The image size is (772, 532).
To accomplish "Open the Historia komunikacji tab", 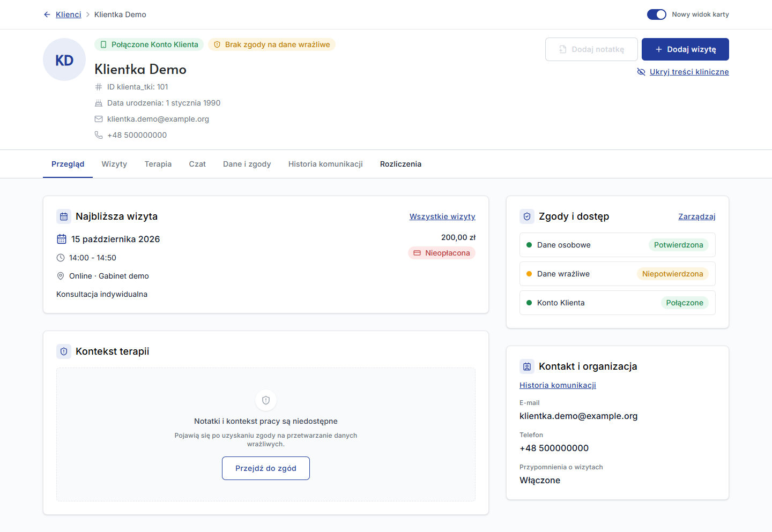I will [x=325, y=164].
